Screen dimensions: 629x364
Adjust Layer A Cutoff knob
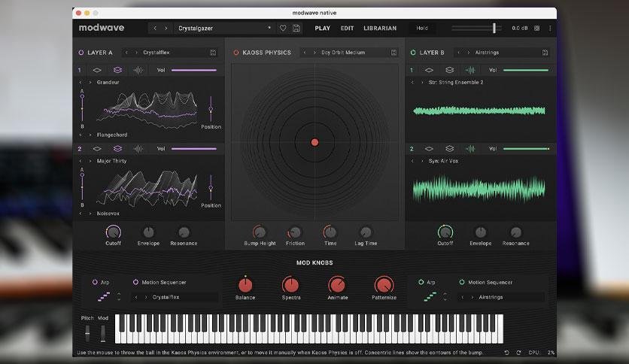point(113,232)
